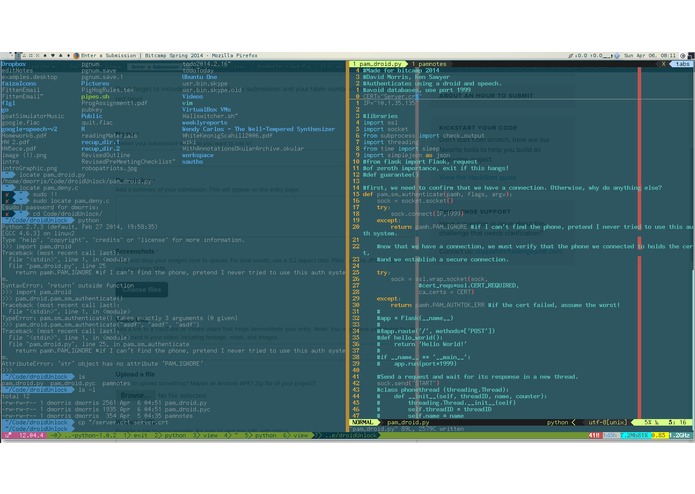Click 'import threading' line in vim
Screen dimensions: 695x494
click(x=391, y=142)
